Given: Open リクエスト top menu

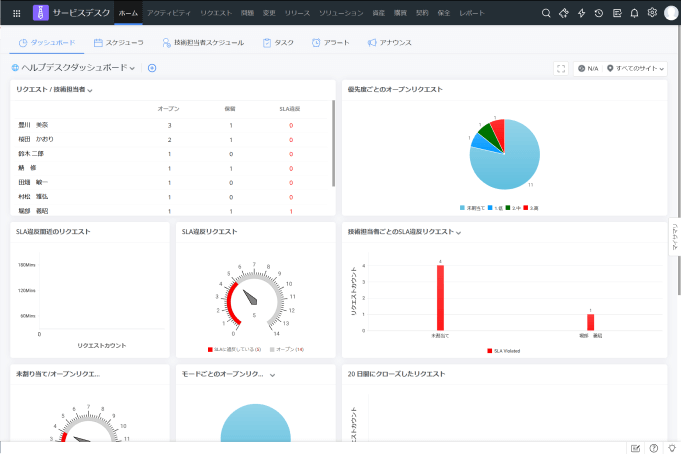Looking at the screenshot, I should (216, 13).
